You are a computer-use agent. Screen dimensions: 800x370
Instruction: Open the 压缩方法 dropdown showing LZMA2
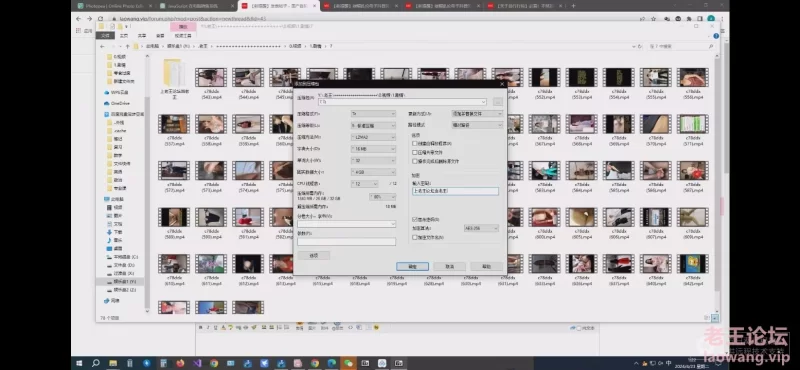click(x=373, y=137)
